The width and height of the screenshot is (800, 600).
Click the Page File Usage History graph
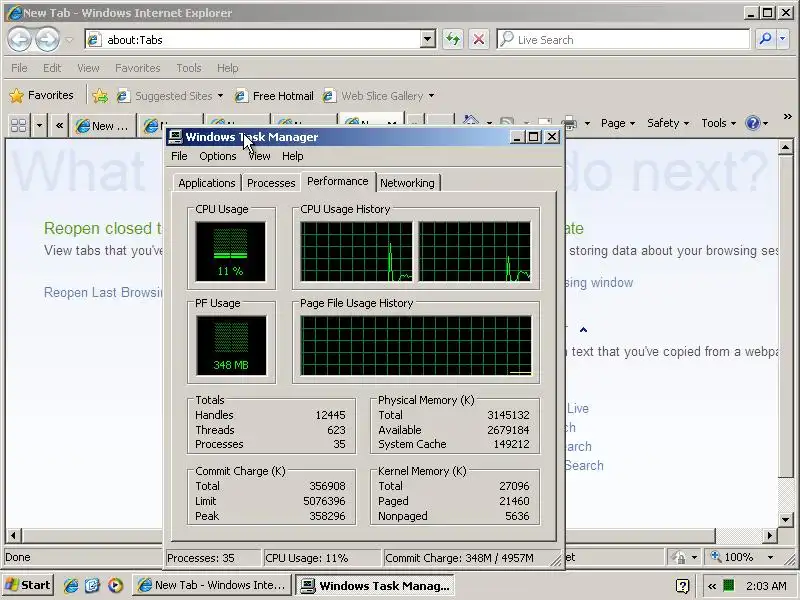[x=416, y=345]
